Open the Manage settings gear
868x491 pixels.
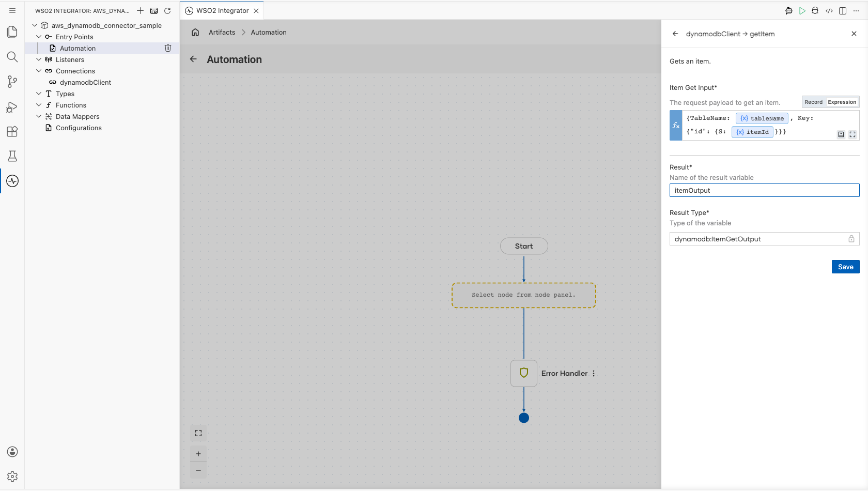click(x=12, y=477)
